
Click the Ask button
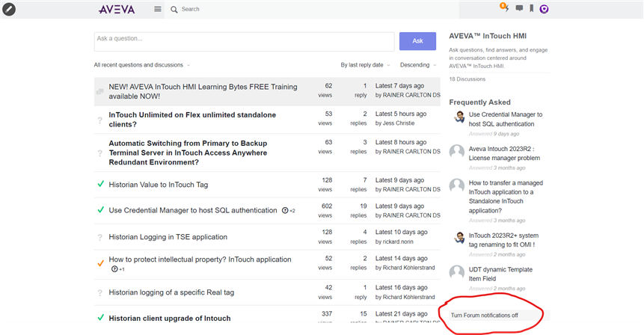[x=417, y=41]
